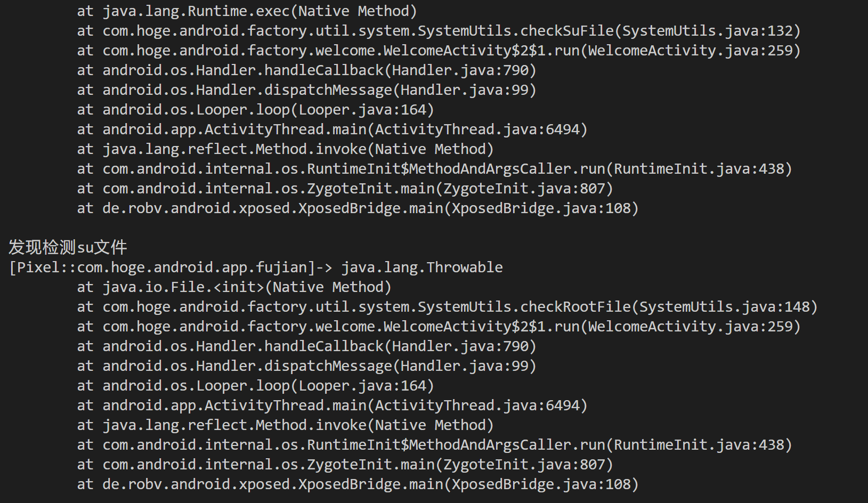This screenshot has height=503, width=868.
Task: Click first ZygoteInit.main line
Action: click(345, 189)
